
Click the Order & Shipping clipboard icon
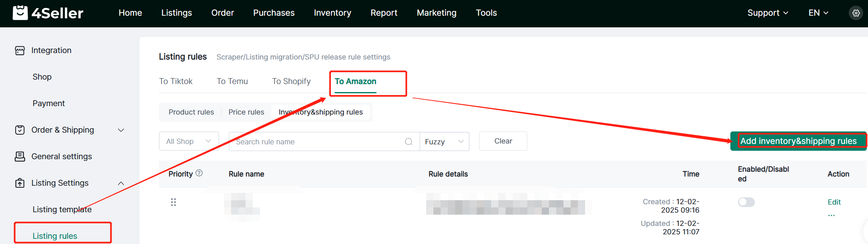coord(20,130)
